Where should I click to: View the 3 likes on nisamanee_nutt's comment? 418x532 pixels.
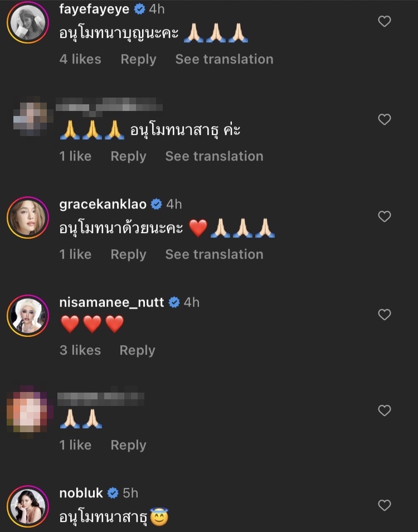pyautogui.click(x=80, y=350)
